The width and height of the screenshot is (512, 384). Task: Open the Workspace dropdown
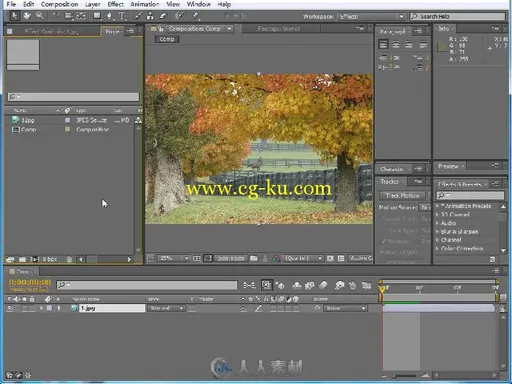click(371, 16)
